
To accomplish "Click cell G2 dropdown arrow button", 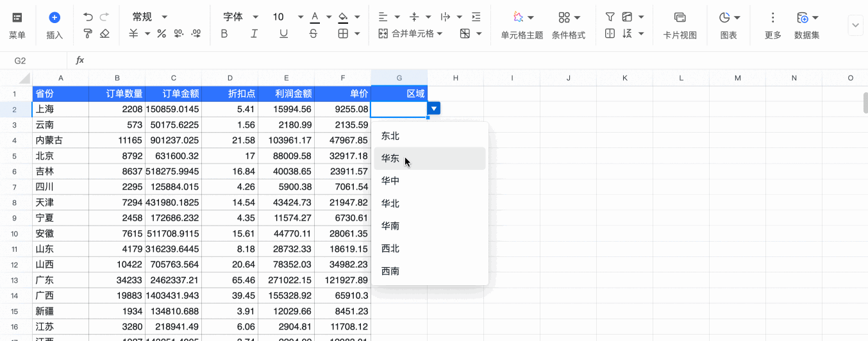I will (434, 109).
